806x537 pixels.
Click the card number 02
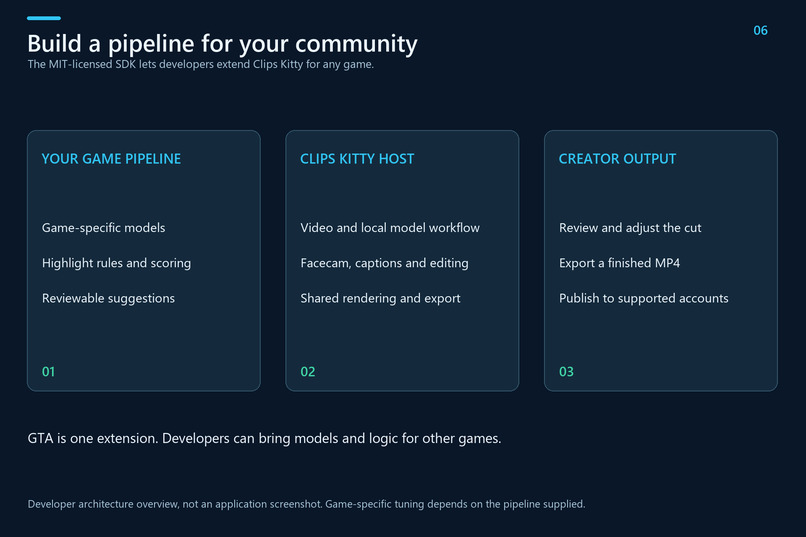pyautogui.click(x=307, y=372)
